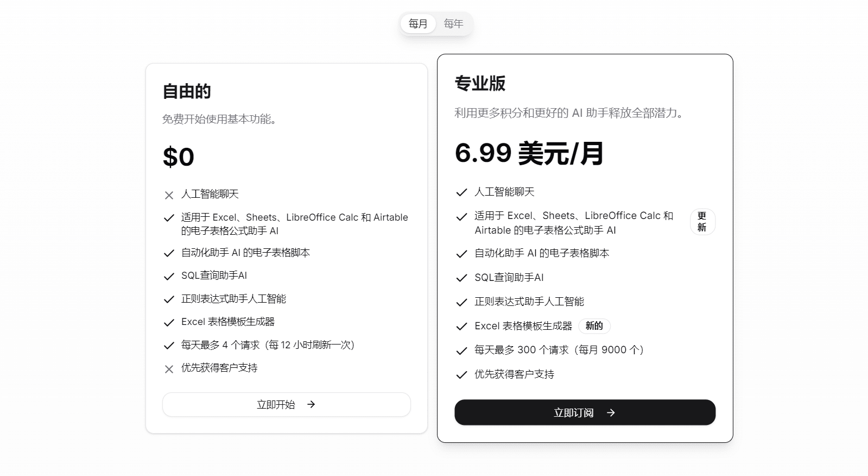Click the 专业版 plan title
868x476 pixels.
point(479,84)
